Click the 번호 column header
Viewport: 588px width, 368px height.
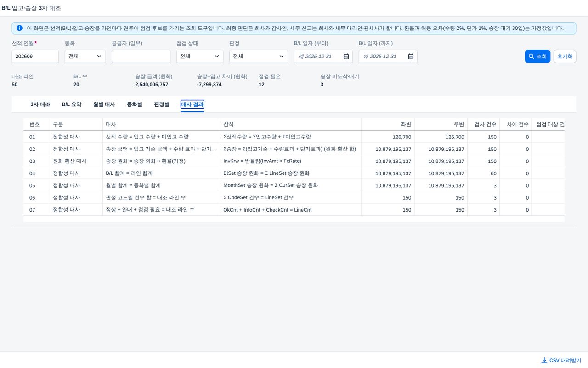tap(37, 124)
